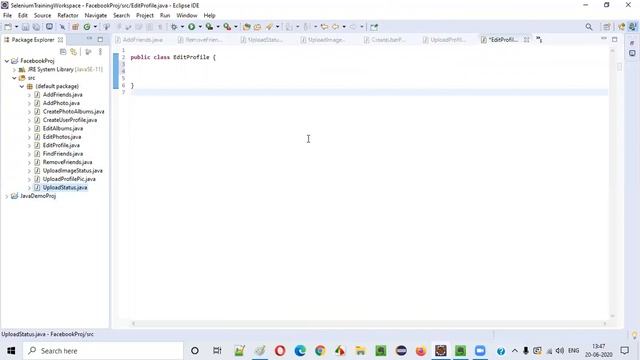Screen dimensions: 640x360
Task: Show the hidden editor tabs list
Action: click(539, 40)
